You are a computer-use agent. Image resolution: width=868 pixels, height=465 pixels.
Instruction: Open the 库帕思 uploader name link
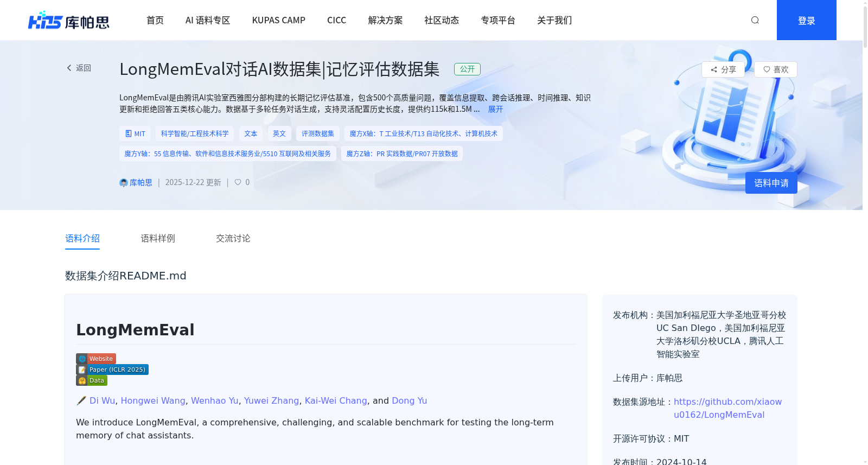(141, 183)
